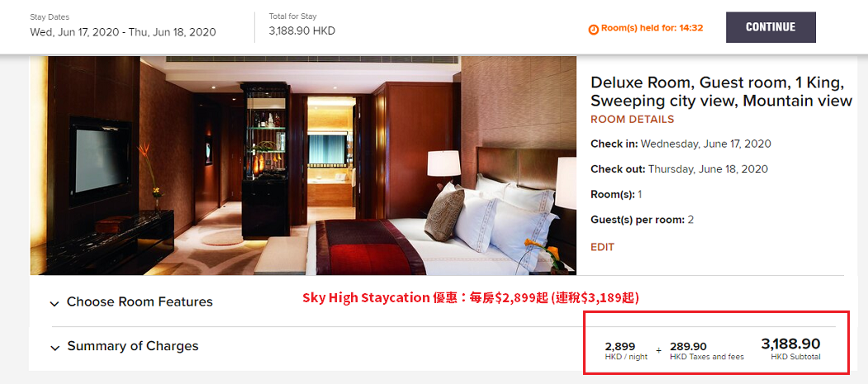Click the orange clock timer icon
Viewport: 868px width, 384px height.
pos(594,29)
